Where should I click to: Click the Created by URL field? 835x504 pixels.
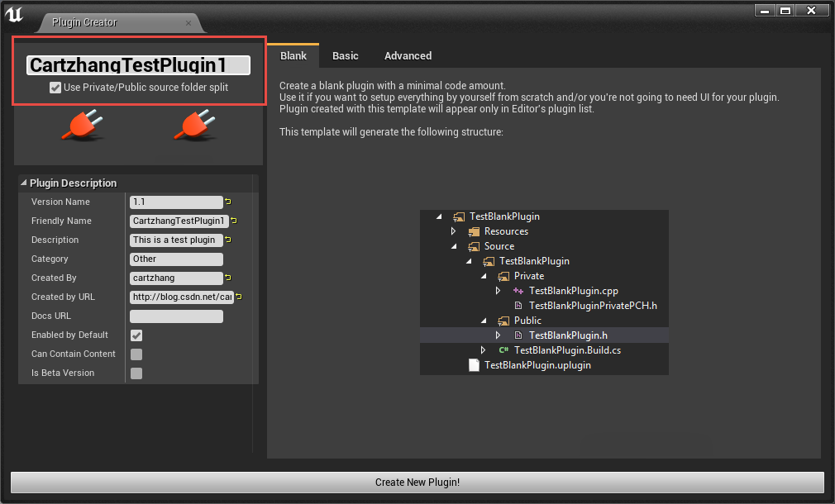pos(182,297)
